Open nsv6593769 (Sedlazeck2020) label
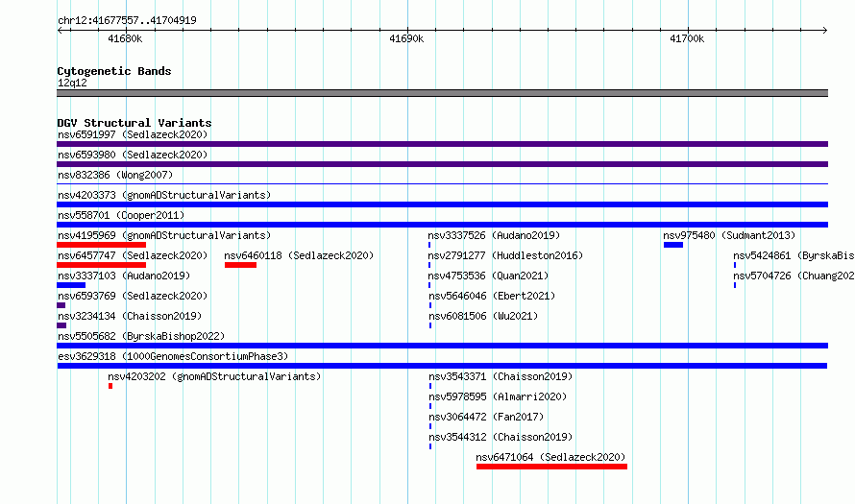The image size is (855, 504). [133, 296]
